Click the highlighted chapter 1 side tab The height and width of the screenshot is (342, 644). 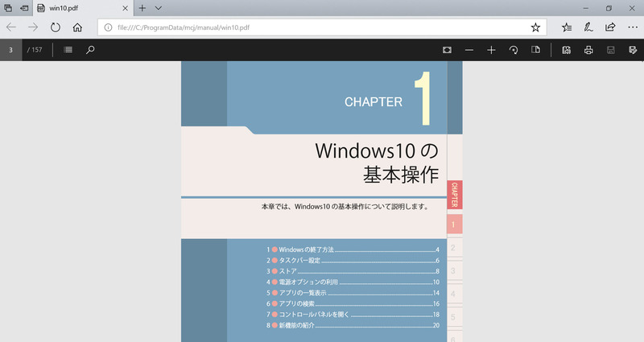[455, 225]
